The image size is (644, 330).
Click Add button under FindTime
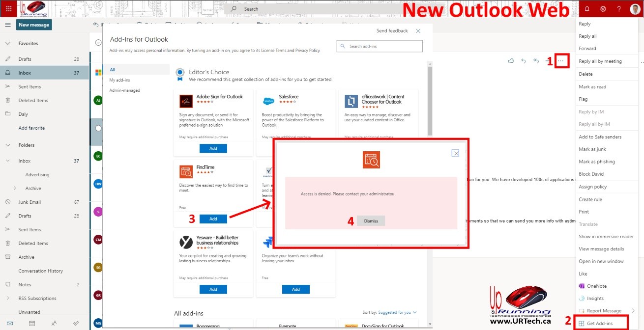click(x=213, y=219)
